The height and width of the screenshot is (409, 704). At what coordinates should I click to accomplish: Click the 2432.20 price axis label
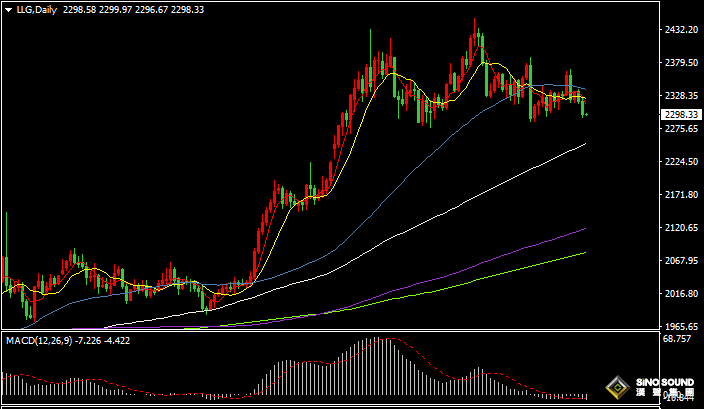pos(679,30)
